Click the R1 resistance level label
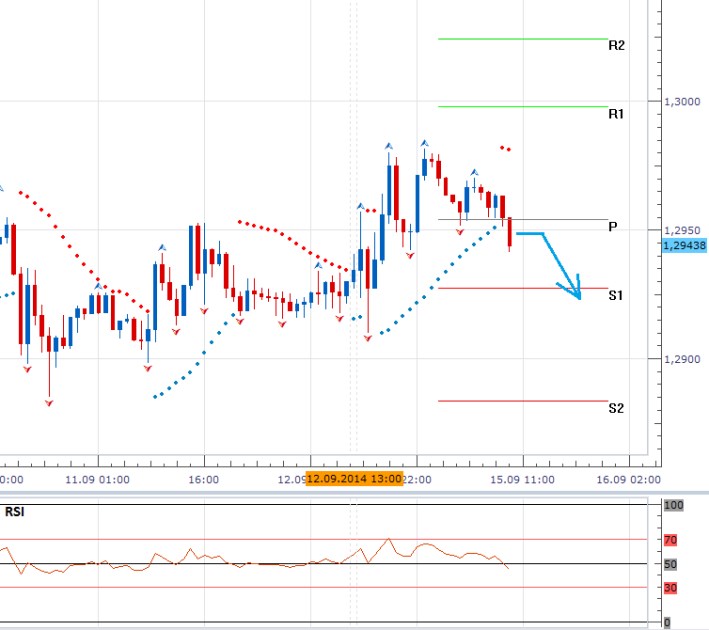This screenshot has width=709, height=630. click(616, 114)
